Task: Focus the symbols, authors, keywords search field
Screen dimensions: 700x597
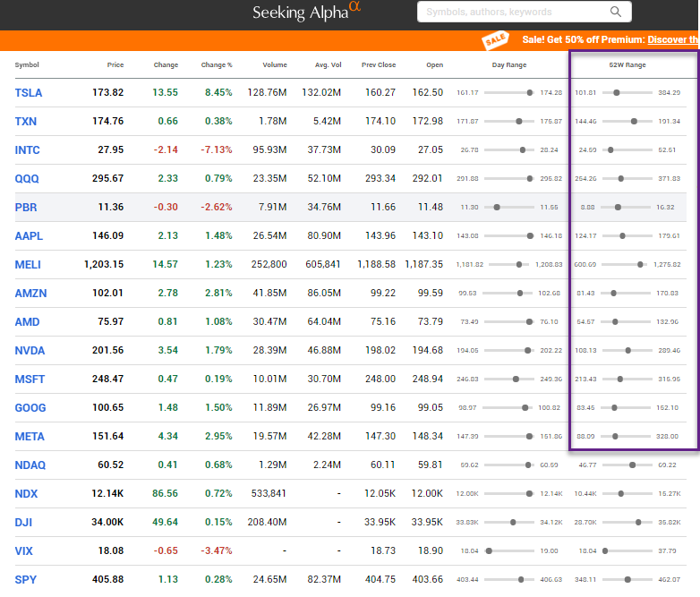Action: click(525, 12)
